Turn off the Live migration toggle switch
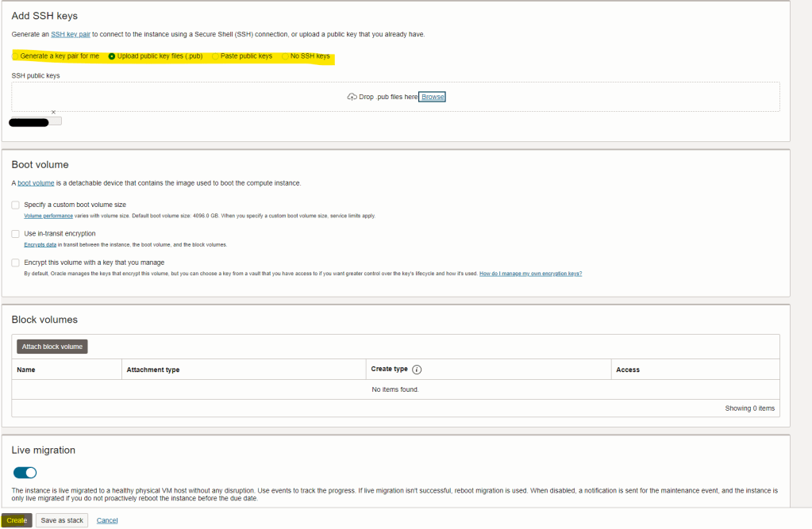Viewport: 812px width, 529px height. [25, 473]
